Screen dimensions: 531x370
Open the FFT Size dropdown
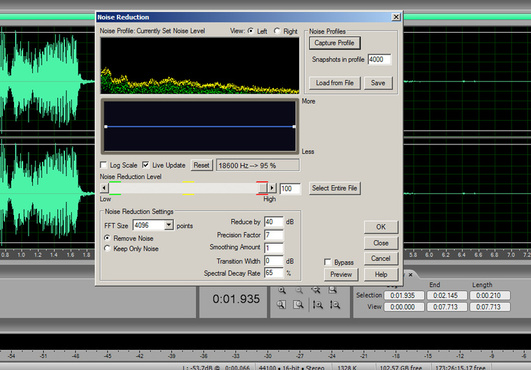click(169, 225)
